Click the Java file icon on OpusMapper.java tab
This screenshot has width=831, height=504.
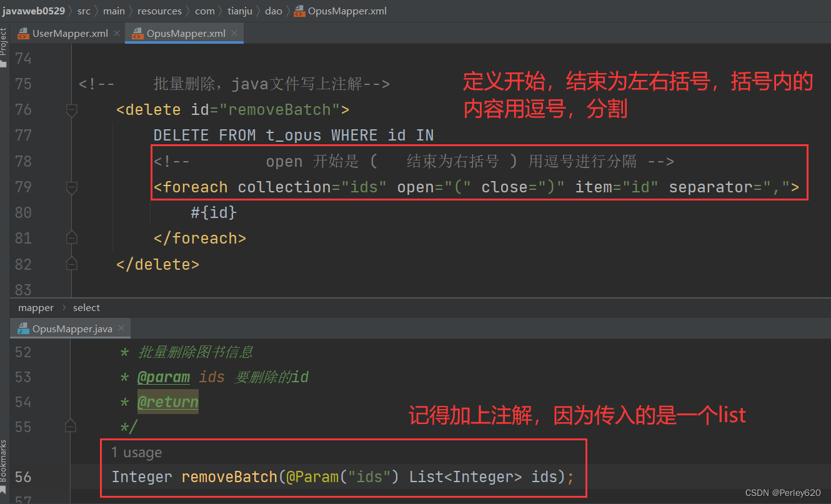(23, 329)
